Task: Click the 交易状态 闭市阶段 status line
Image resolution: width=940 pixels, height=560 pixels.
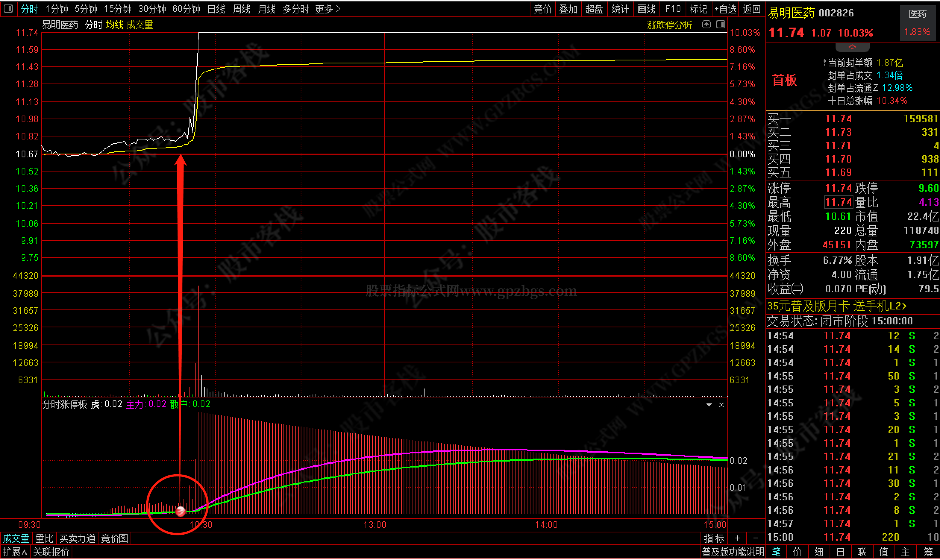Action: point(840,321)
